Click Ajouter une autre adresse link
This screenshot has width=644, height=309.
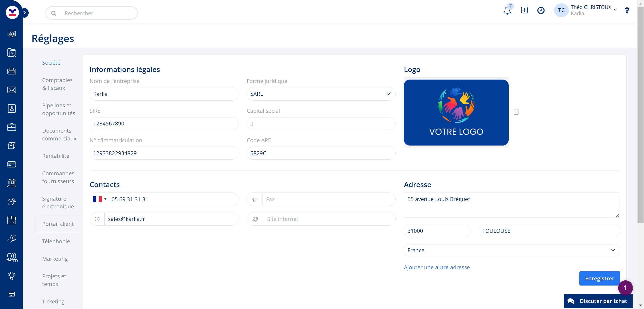click(436, 267)
